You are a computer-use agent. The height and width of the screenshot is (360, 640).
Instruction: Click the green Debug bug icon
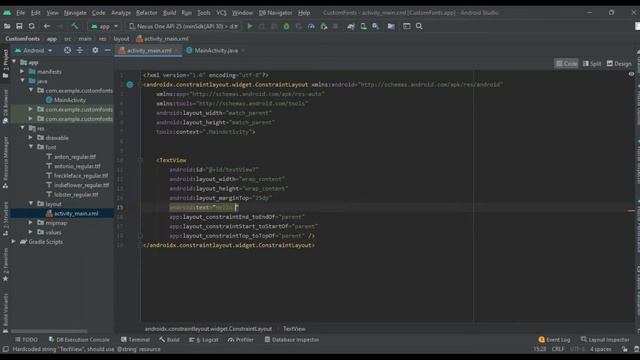pyautogui.click(x=287, y=26)
